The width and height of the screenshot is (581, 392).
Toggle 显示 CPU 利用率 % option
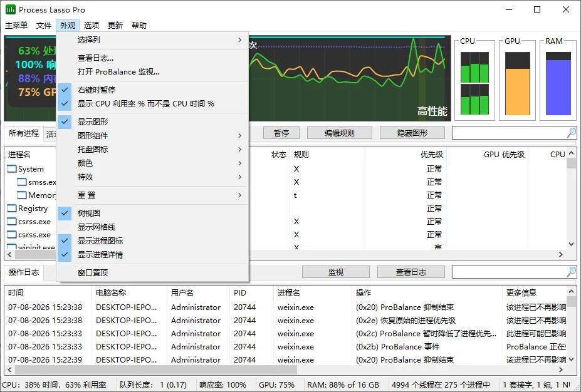(152, 104)
